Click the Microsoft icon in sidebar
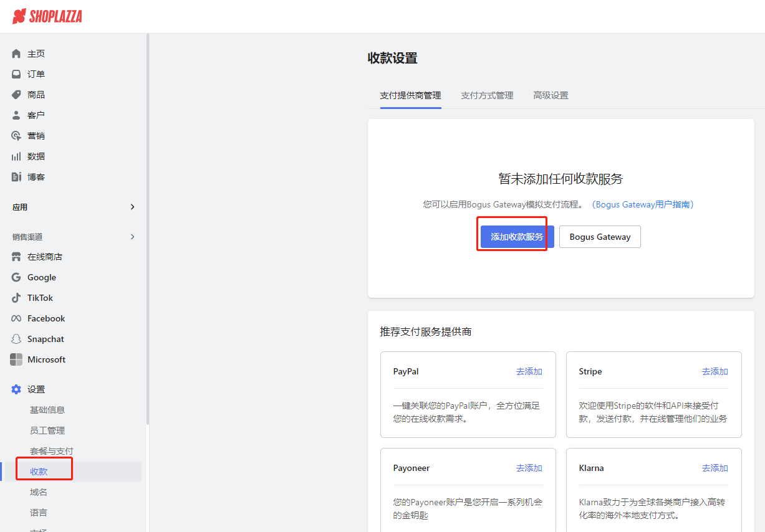765x532 pixels. click(16, 359)
